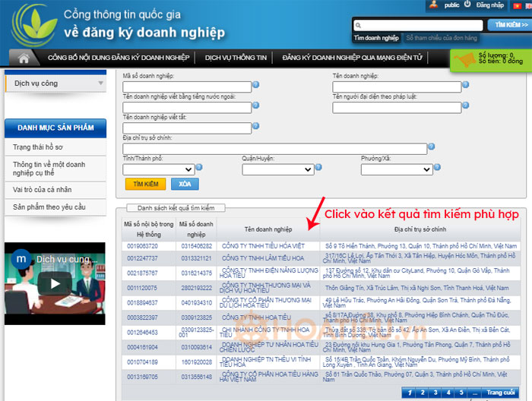The height and width of the screenshot is (401, 532).
Task: Switch to Số tham chiếu của đơn hàng tab
Action: [x=441, y=37]
